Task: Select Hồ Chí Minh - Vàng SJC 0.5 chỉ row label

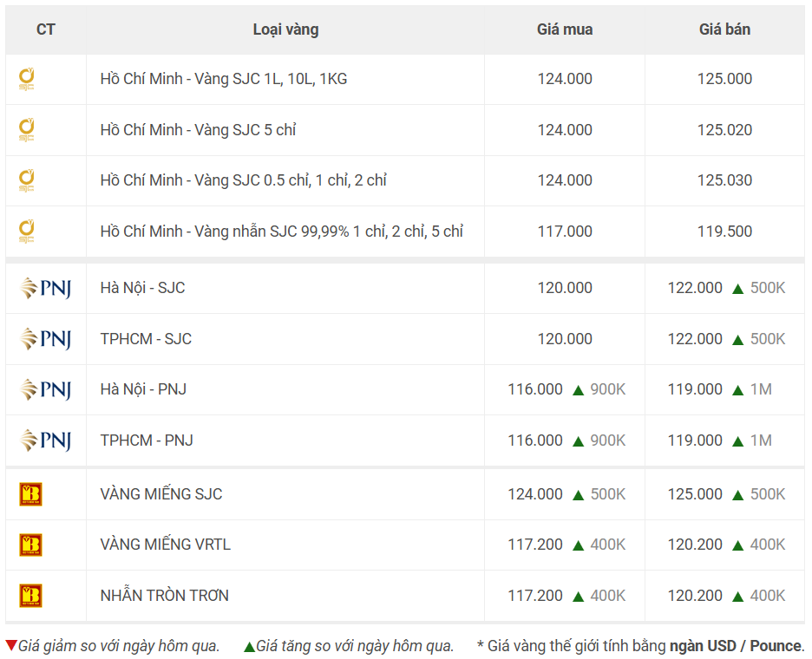Action: [244, 180]
